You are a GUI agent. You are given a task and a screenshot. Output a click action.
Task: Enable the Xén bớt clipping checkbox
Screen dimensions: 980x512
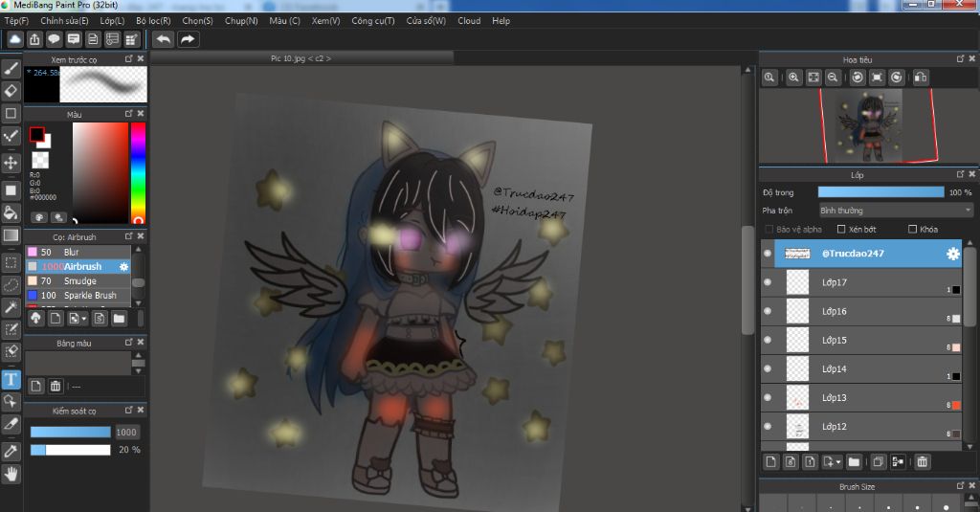tap(841, 230)
